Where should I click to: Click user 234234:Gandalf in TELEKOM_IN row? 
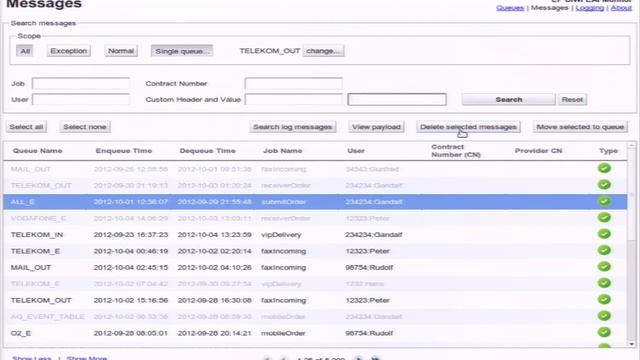pyautogui.click(x=373, y=235)
